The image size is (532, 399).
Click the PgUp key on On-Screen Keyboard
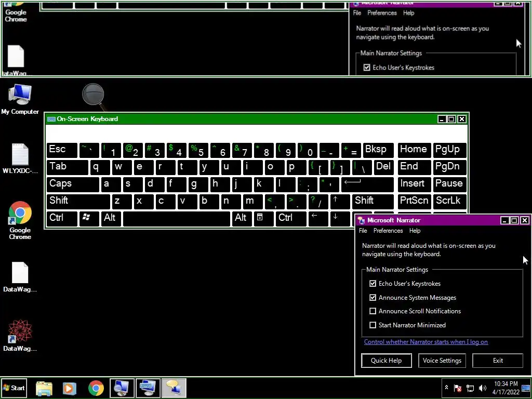(449, 150)
